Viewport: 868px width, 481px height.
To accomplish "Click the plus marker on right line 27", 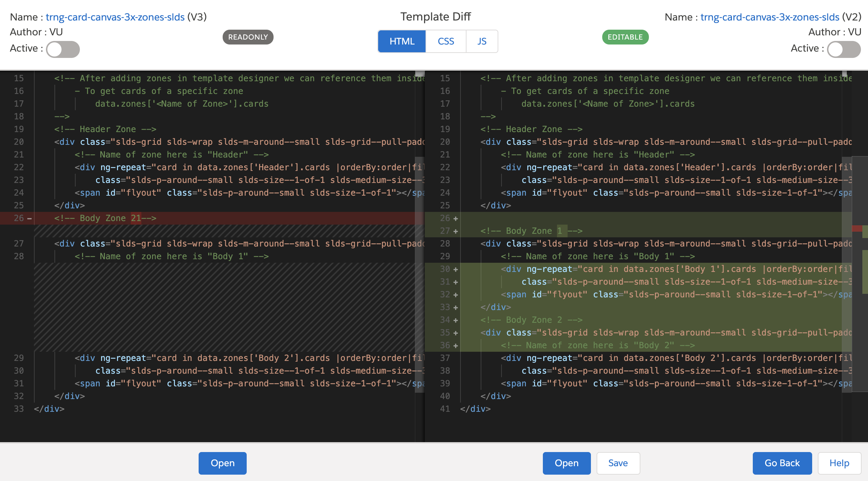I will (456, 231).
